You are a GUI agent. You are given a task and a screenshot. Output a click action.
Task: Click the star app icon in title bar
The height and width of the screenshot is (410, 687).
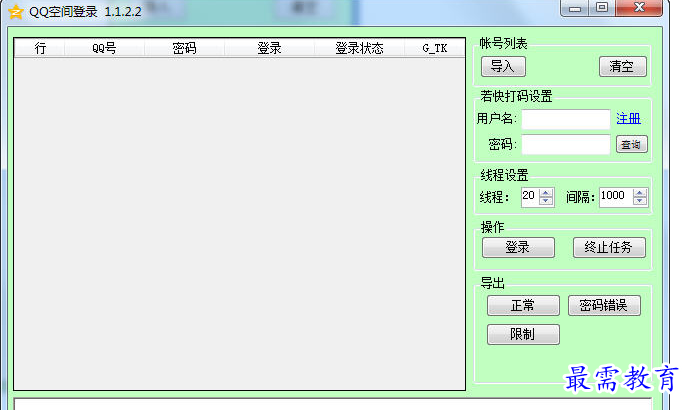coord(16,12)
